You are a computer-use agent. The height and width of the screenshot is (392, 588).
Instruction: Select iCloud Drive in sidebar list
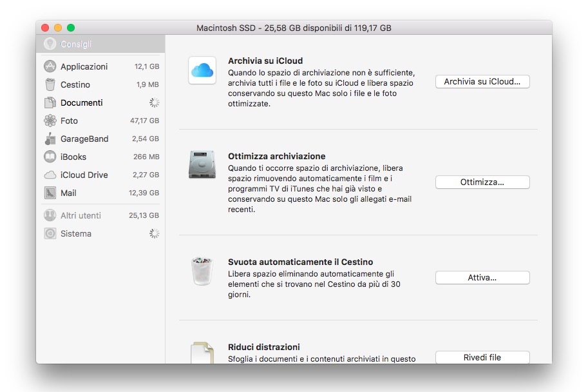100,175
